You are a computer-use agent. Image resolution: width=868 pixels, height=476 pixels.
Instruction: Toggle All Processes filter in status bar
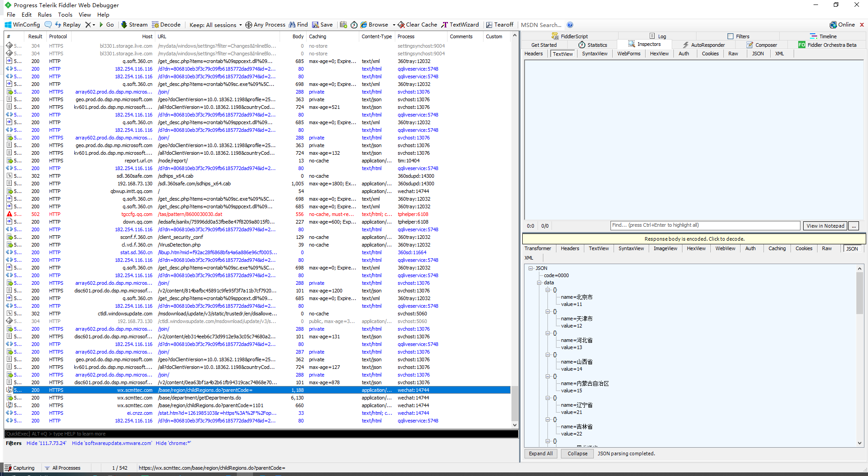(63, 468)
